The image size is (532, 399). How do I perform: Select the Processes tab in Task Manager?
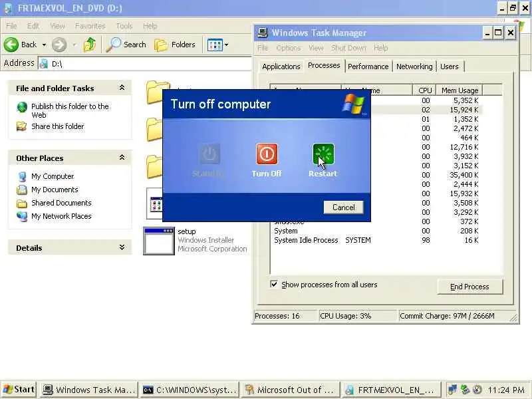pos(324,65)
